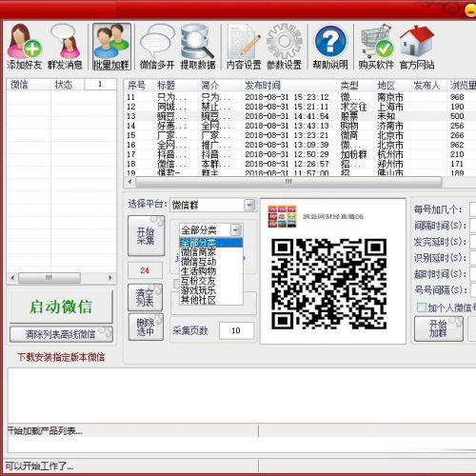Click the 开始加群 start joining button
The width and height of the screenshot is (476, 476).
438,328
